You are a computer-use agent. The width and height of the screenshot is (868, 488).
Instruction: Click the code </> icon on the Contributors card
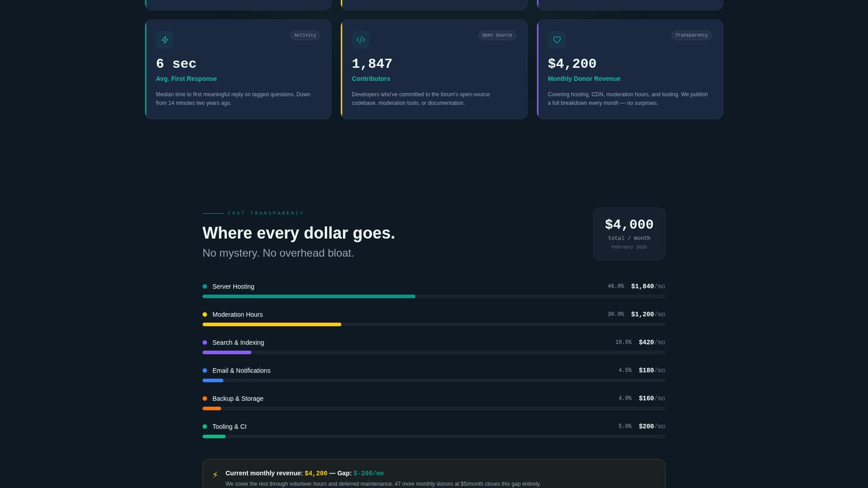(x=360, y=40)
